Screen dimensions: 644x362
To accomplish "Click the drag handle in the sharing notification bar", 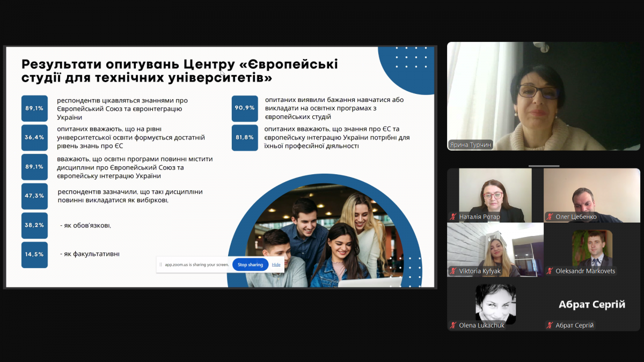I will (x=160, y=264).
